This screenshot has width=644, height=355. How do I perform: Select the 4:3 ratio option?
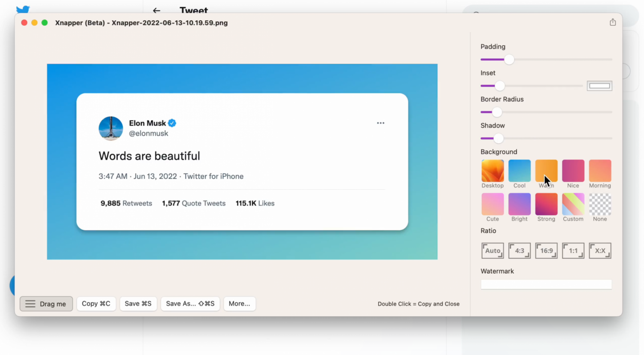click(519, 251)
